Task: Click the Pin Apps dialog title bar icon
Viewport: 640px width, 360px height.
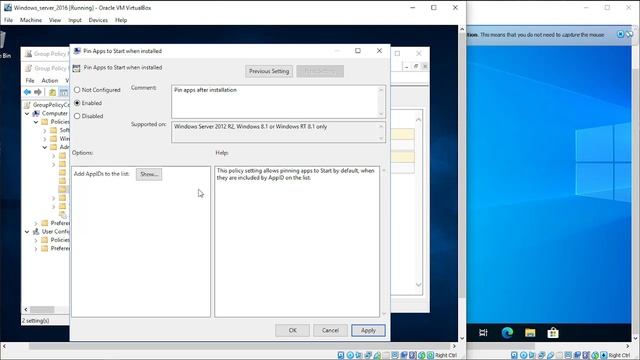Action: point(77,51)
